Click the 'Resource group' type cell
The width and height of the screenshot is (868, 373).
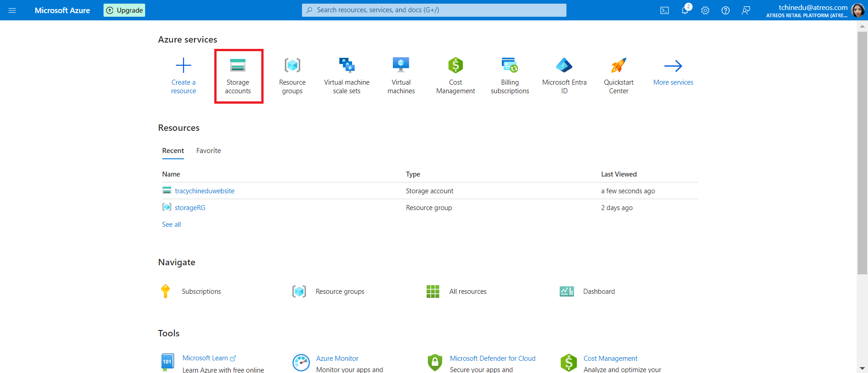[x=429, y=208]
